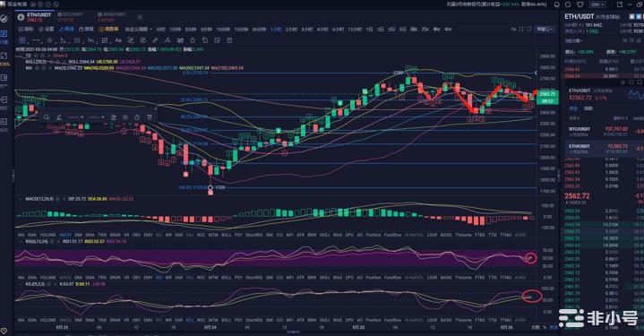Select the 1-day timeframe
Image resolution: width=644 pixels, height=336 pixels.
coord(370,30)
